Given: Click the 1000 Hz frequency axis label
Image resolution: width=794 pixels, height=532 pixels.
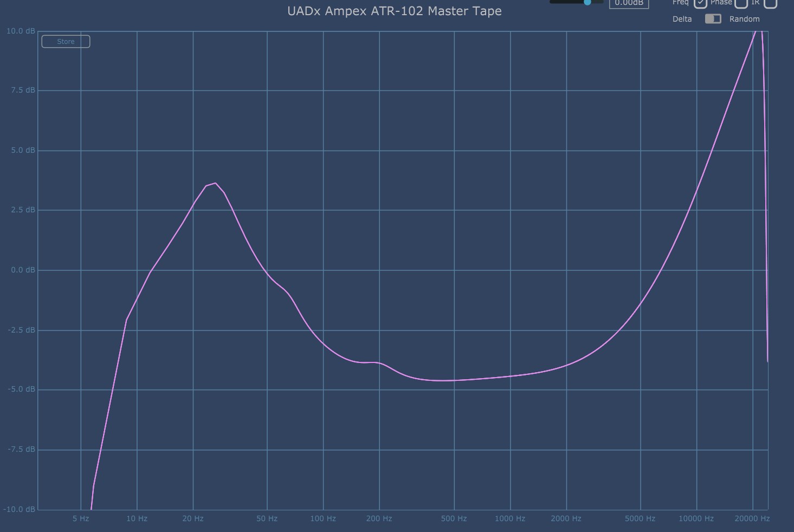Looking at the screenshot, I should (509, 518).
